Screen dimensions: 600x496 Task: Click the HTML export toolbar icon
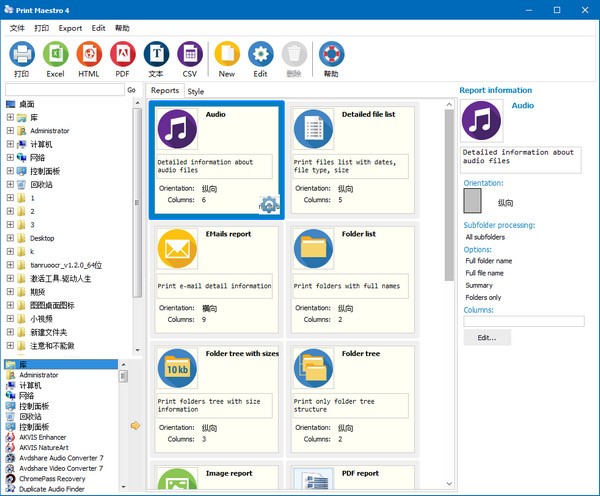(89, 54)
